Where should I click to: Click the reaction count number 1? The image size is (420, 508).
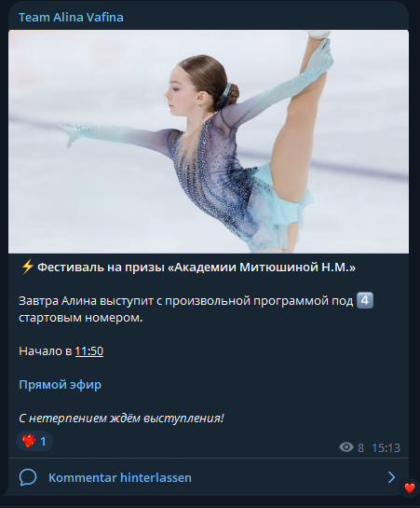pos(43,441)
